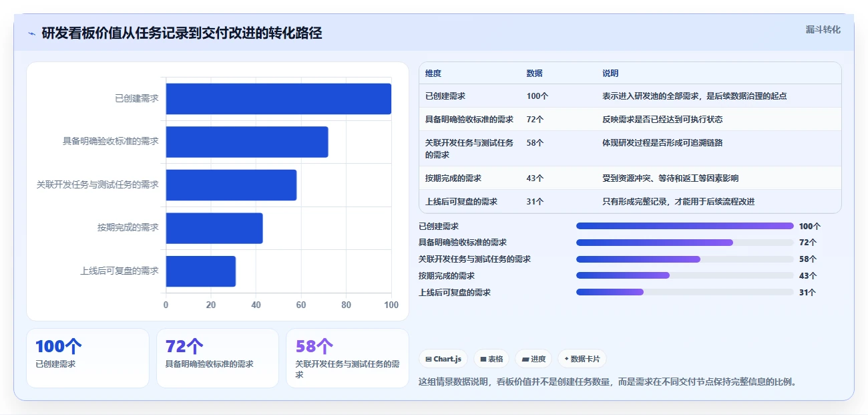Screen dimensions: 868x415
Task: Click the chart title 研发看板价值从任务记录到交付改进的转化路径
Action: (182, 33)
